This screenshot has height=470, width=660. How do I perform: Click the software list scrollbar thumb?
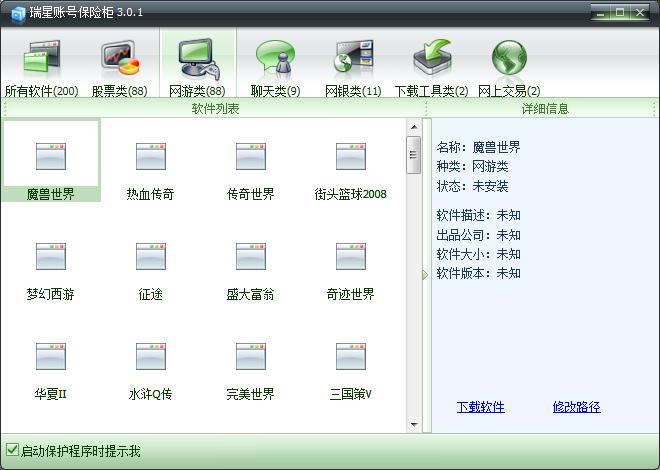pos(414,155)
